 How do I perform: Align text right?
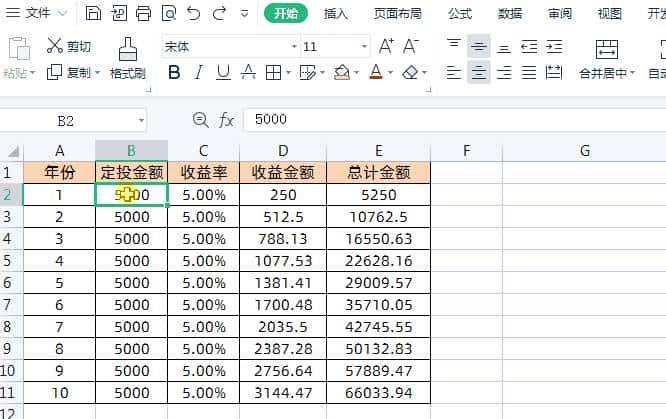pyautogui.click(x=504, y=73)
